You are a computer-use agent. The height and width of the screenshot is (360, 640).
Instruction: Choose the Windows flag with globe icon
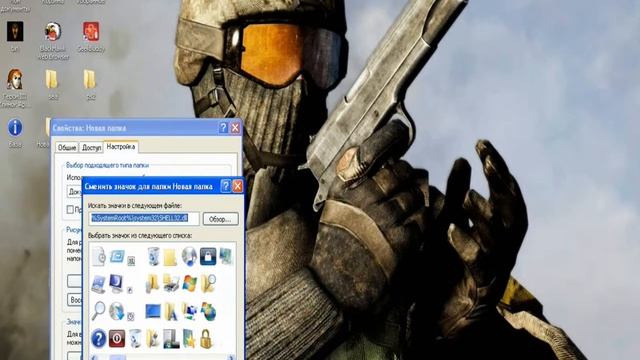pyautogui.click(x=208, y=311)
